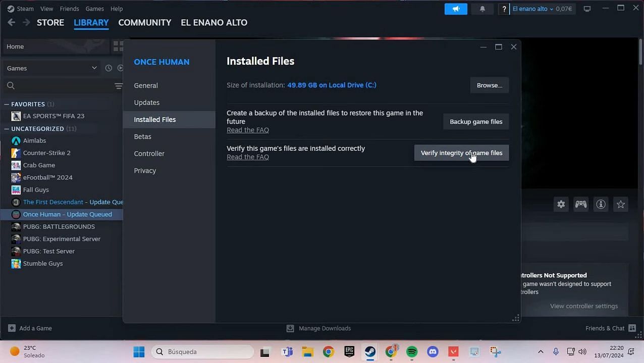The image size is (644, 363).
Task: Open controller layout gamepad icon
Action: (581, 204)
